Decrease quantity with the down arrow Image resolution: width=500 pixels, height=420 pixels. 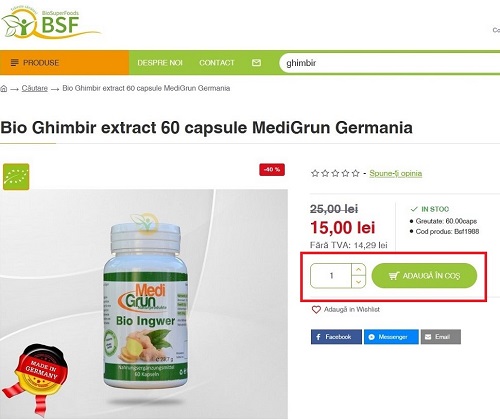(x=358, y=282)
